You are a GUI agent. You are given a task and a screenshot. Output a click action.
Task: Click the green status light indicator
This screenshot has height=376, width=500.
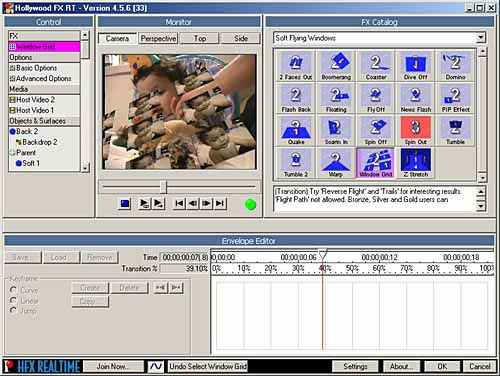(x=250, y=204)
